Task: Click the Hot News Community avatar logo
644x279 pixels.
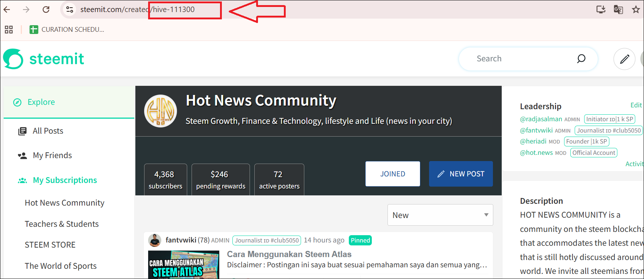Action: tap(161, 111)
